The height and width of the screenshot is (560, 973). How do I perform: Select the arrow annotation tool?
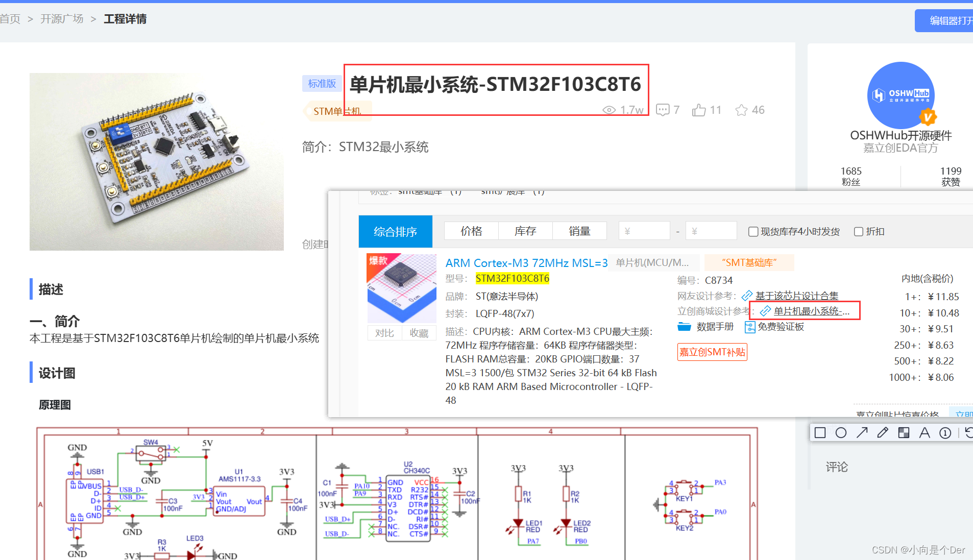[x=862, y=433]
